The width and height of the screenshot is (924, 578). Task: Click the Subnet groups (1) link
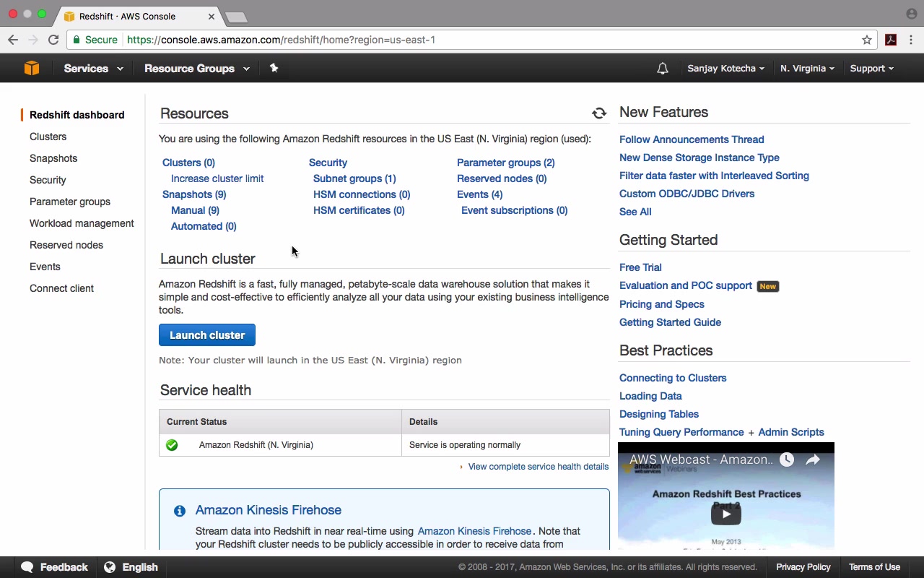click(354, 178)
